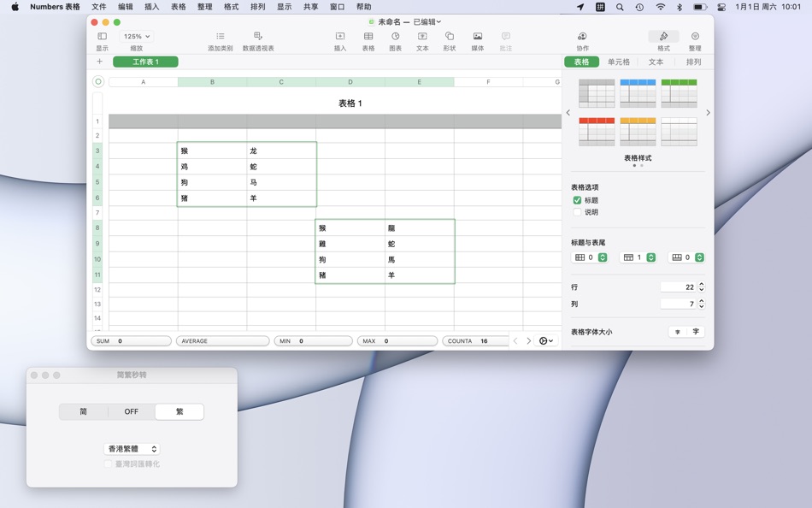812x508 pixels.
Task: Switch to the 单元格 inspector tab
Action: click(x=619, y=62)
